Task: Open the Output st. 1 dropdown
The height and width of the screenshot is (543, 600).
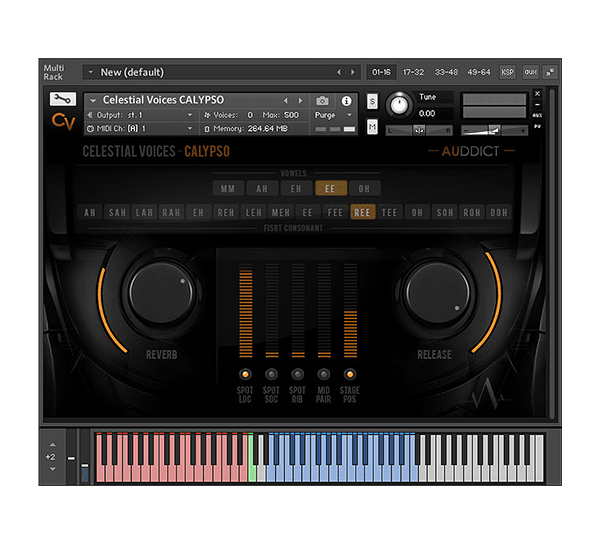Action: 140,115
